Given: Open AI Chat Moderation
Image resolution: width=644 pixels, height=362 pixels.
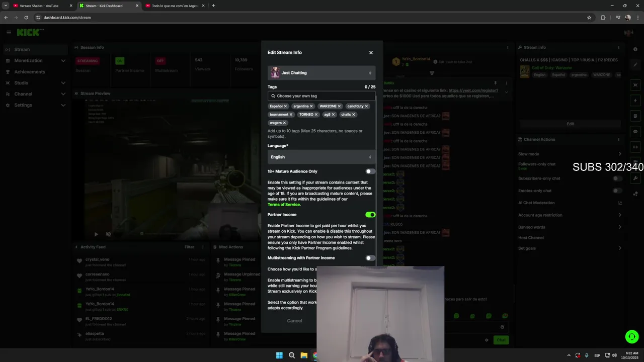Looking at the screenshot, I should coord(570,203).
